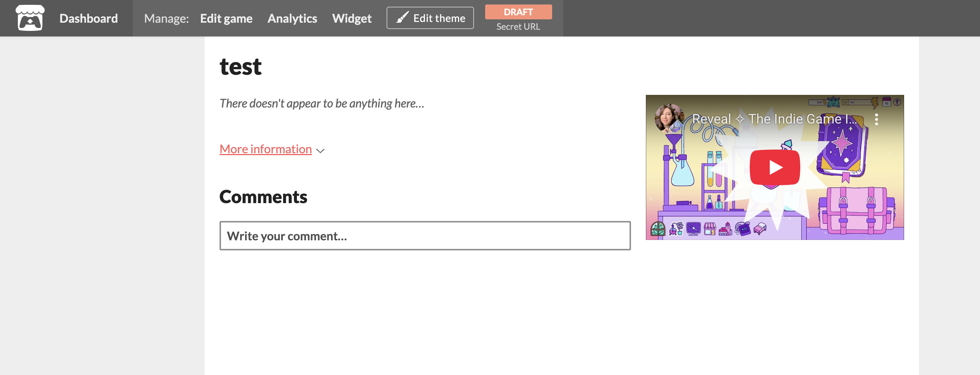The width and height of the screenshot is (980, 375).
Task: Click the DRAFT status badge
Action: coord(518,12)
